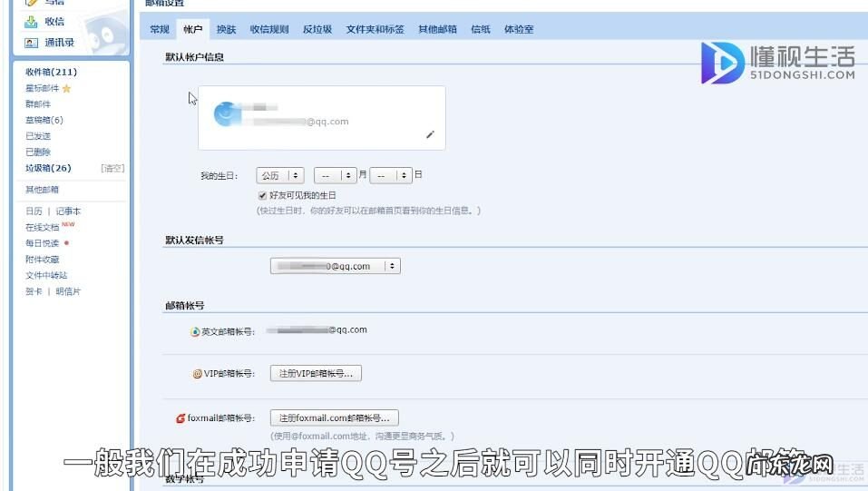Open the 在线文档 link
The image size is (868, 491).
[x=42, y=228]
